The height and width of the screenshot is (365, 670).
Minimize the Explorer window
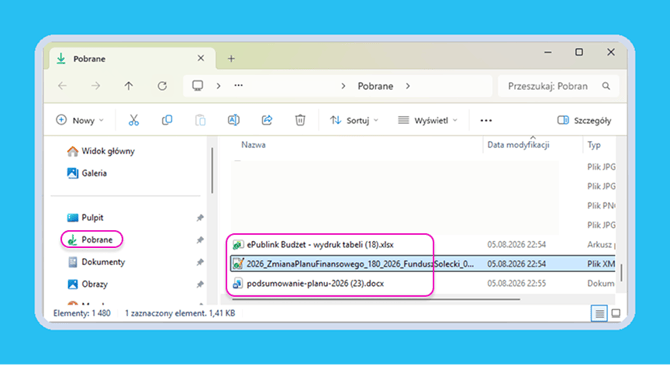(548, 52)
